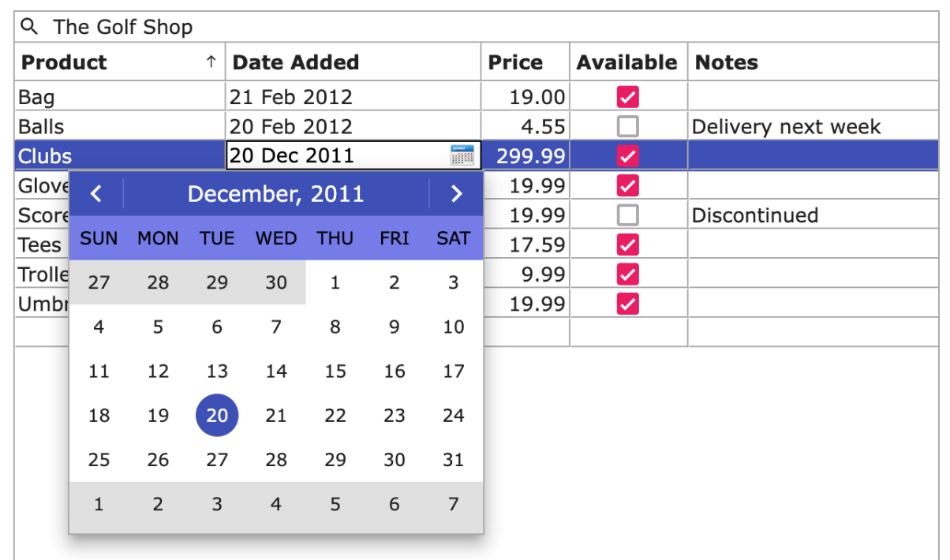Sort by Price column header
This screenshot has height=560, width=950.
pyautogui.click(x=515, y=62)
